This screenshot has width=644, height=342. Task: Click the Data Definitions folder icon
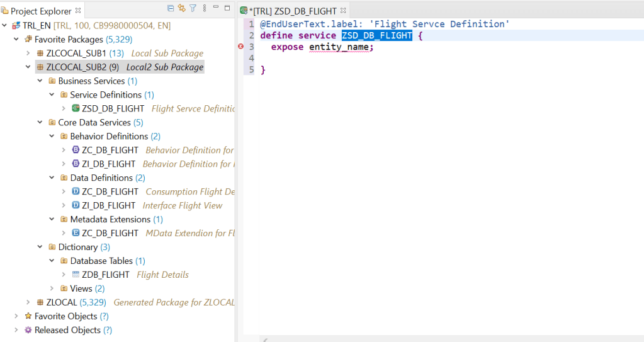click(64, 178)
